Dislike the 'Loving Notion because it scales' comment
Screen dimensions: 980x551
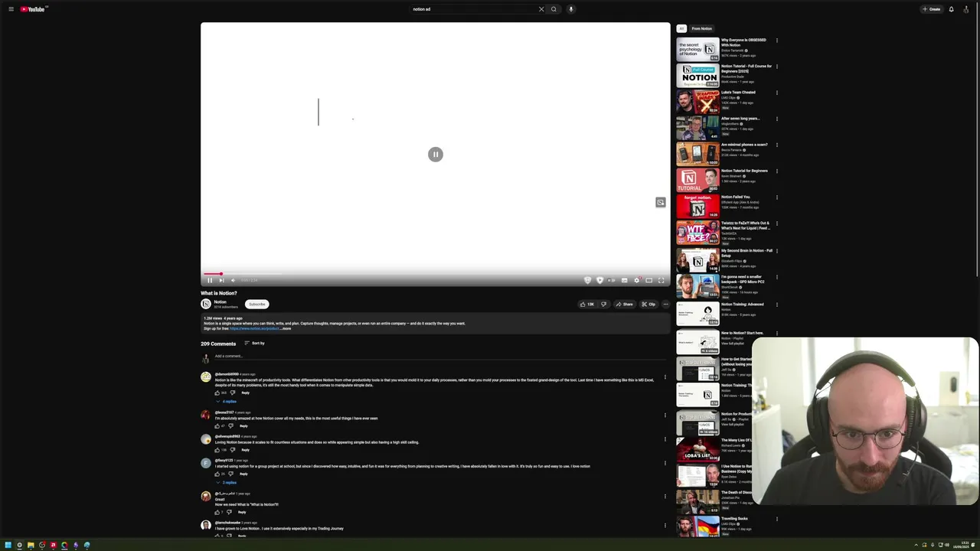pyautogui.click(x=232, y=450)
